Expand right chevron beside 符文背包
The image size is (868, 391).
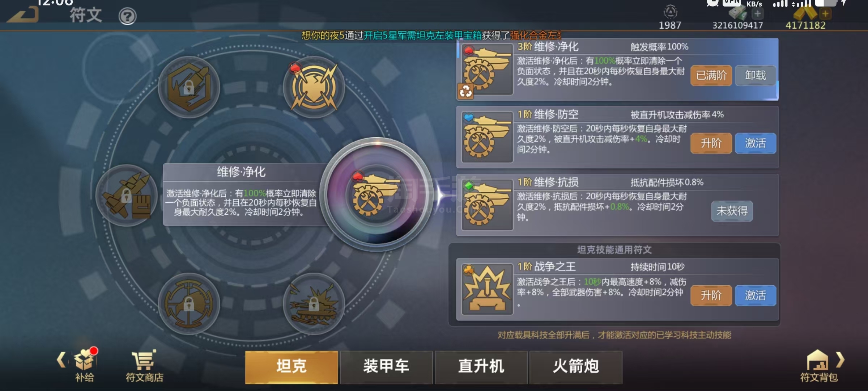click(x=841, y=360)
